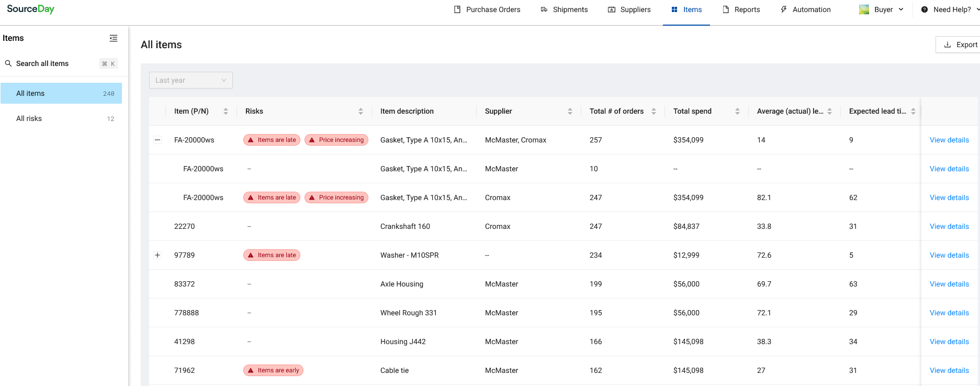Screen dimensions: 980x386
Task: Sort by the Risks column arrows
Action: pos(361,111)
